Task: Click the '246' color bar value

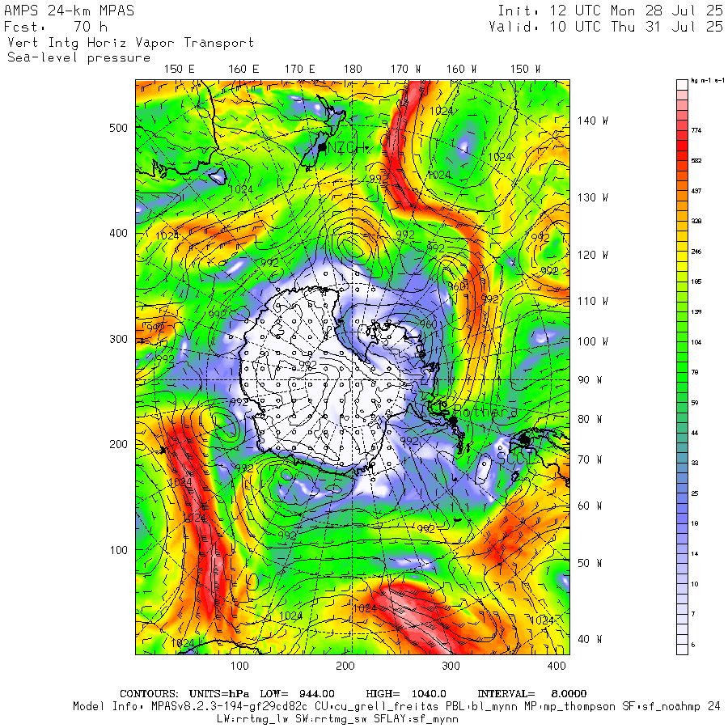Action: click(x=696, y=252)
